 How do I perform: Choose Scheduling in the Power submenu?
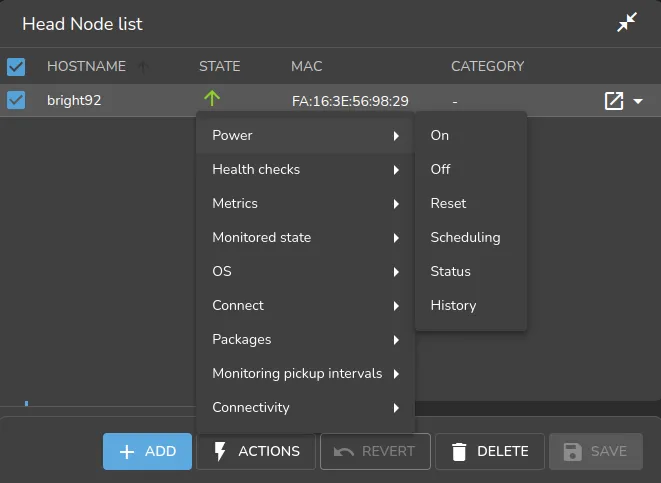[x=471, y=238]
